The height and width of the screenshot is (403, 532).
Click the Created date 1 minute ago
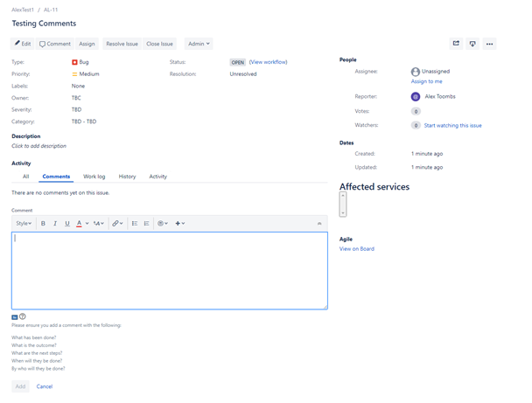pos(427,154)
